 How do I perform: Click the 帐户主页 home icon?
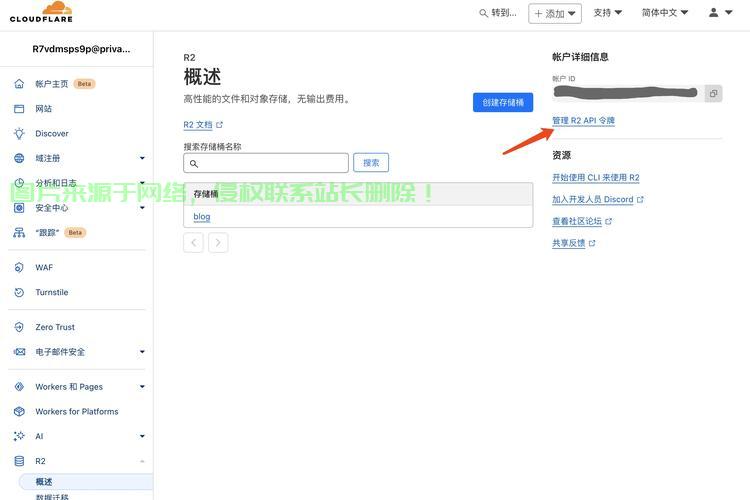click(19, 84)
